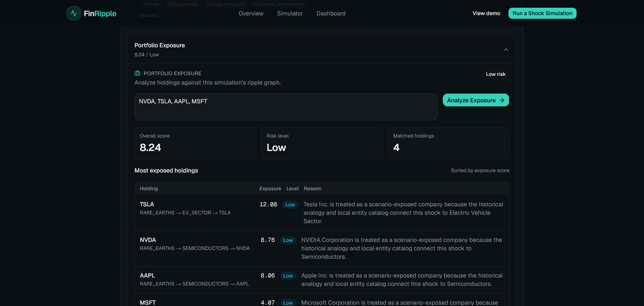The image size is (644, 306).
Task: Go to the Simulator nav item
Action: coord(290,13)
